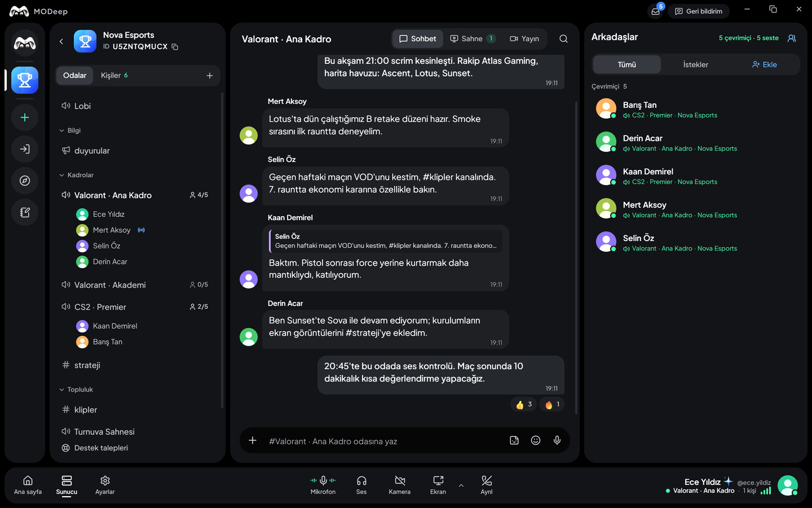Go back with the left chevron arrow
Image resolution: width=812 pixels, height=508 pixels.
click(x=61, y=41)
